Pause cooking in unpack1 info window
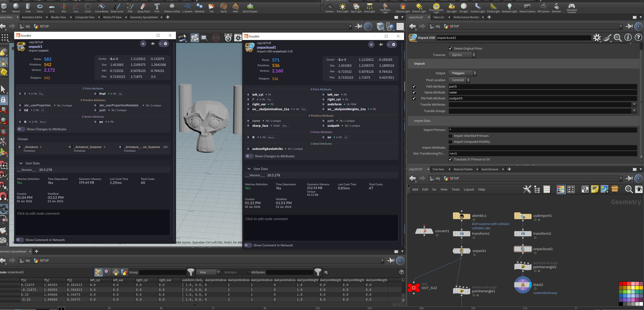Image resolution: width=644 pixels, height=310 pixels. [143, 44]
